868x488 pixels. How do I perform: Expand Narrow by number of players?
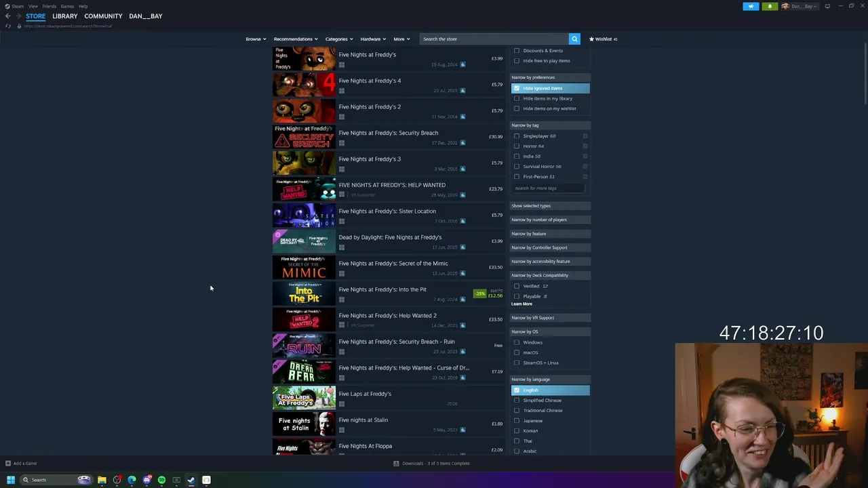550,220
